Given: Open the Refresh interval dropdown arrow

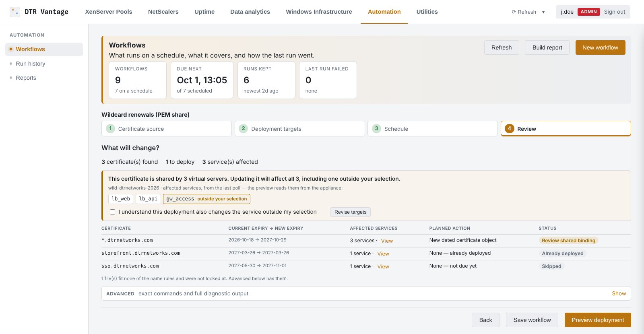Looking at the screenshot, I should [x=543, y=12].
